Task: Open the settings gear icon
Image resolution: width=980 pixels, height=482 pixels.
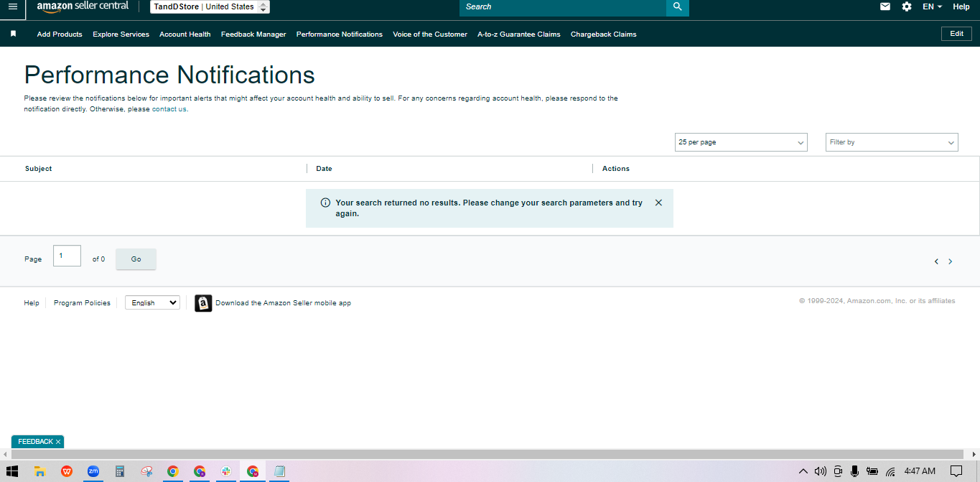Action: point(907,6)
